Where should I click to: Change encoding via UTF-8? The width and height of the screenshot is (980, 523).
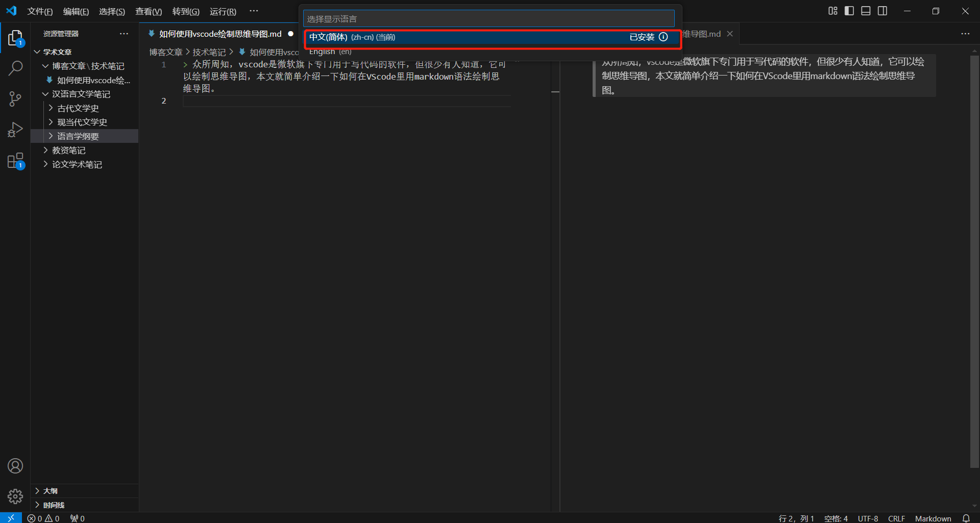868,518
